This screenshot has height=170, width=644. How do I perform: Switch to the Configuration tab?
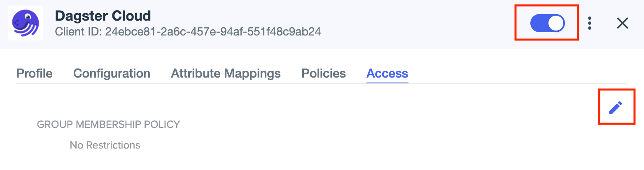tap(112, 73)
